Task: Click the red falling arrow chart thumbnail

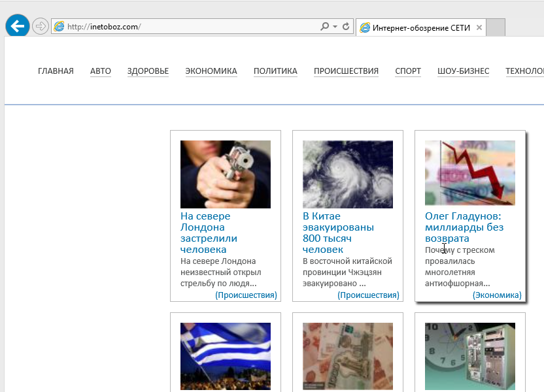Action: [x=470, y=172]
